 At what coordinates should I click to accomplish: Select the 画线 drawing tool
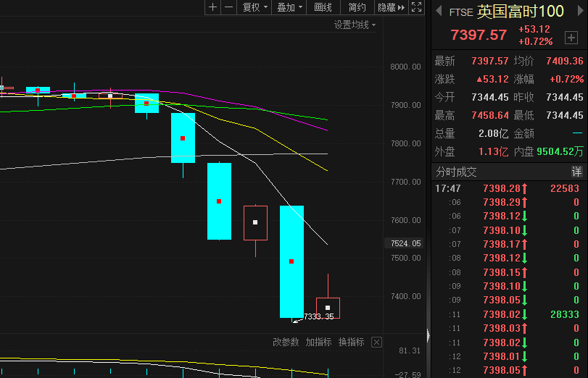tap(323, 7)
